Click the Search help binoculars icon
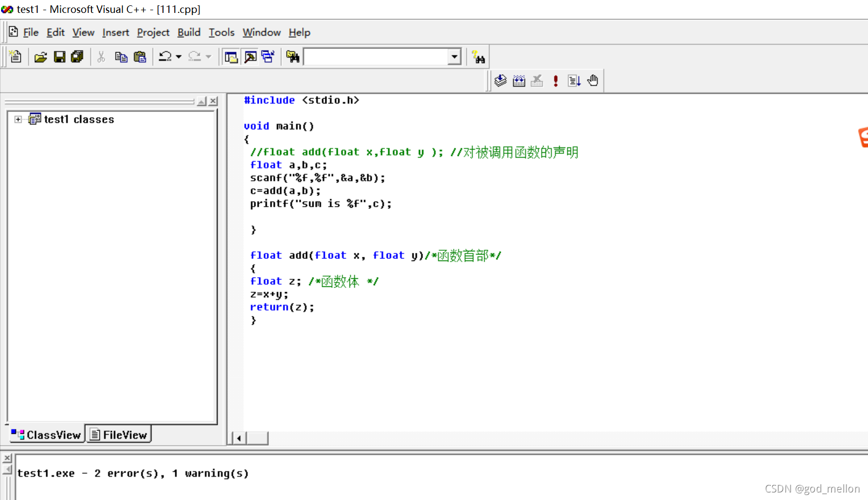Viewport: 868px width, 500px height. coord(478,57)
